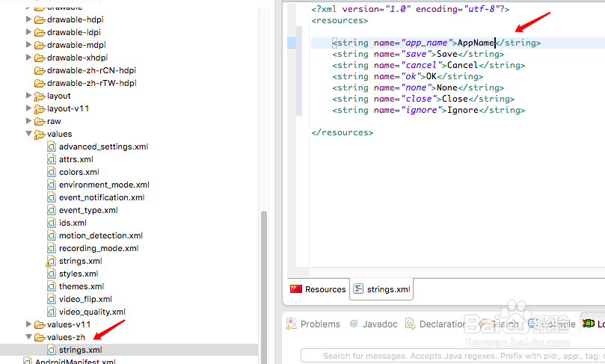Click the drawable-zh-rCN-hdpi folder icon

point(40,70)
